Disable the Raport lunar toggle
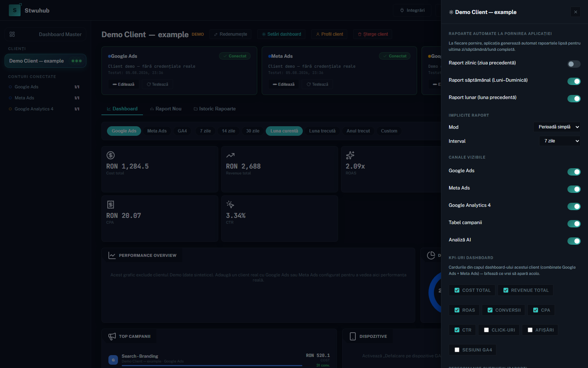This screenshot has width=588, height=368. [574, 99]
